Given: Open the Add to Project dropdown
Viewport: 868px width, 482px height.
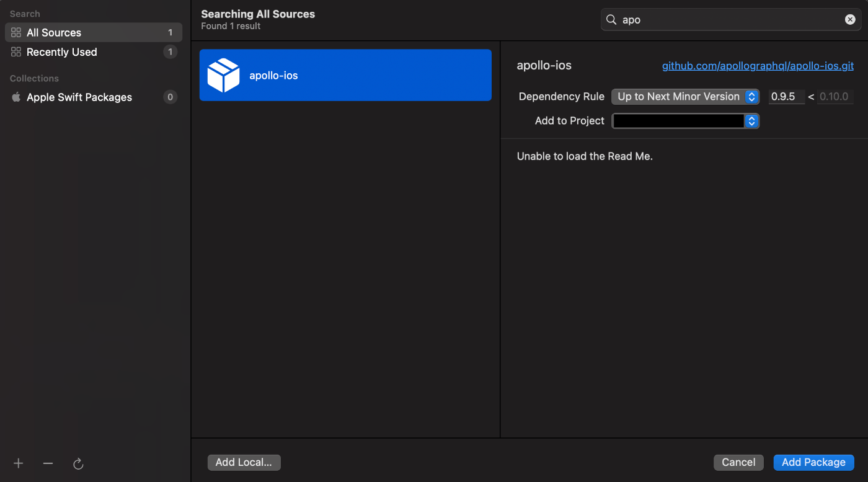Looking at the screenshot, I should tap(685, 121).
